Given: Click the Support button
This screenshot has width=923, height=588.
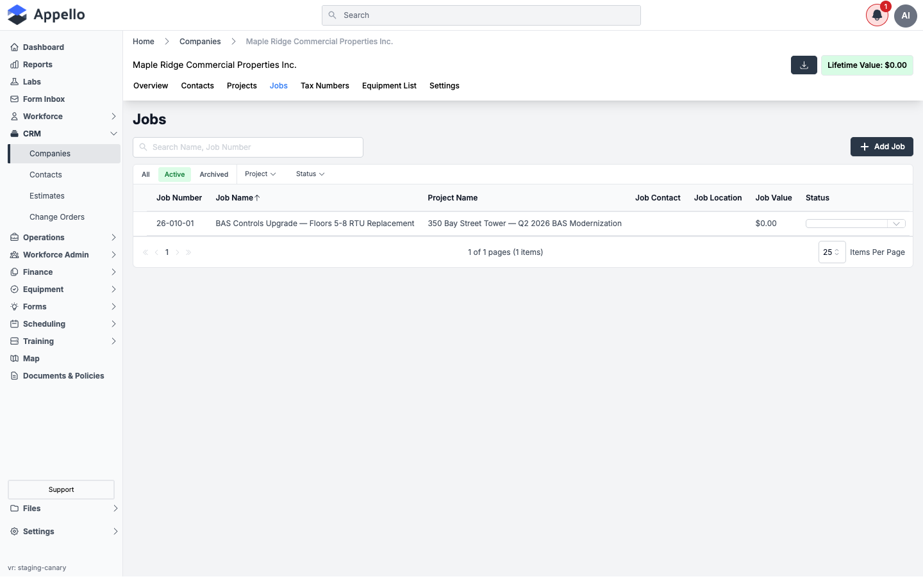Looking at the screenshot, I should point(61,489).
